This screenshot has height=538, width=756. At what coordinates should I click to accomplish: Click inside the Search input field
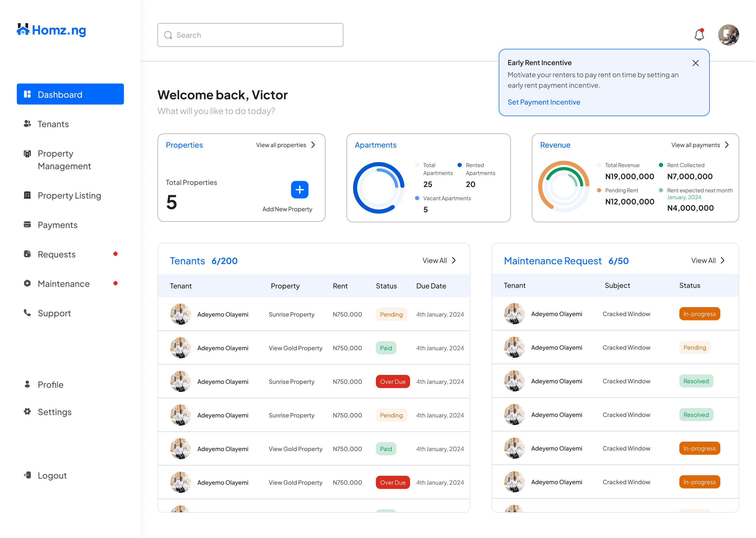click(250, 35)
